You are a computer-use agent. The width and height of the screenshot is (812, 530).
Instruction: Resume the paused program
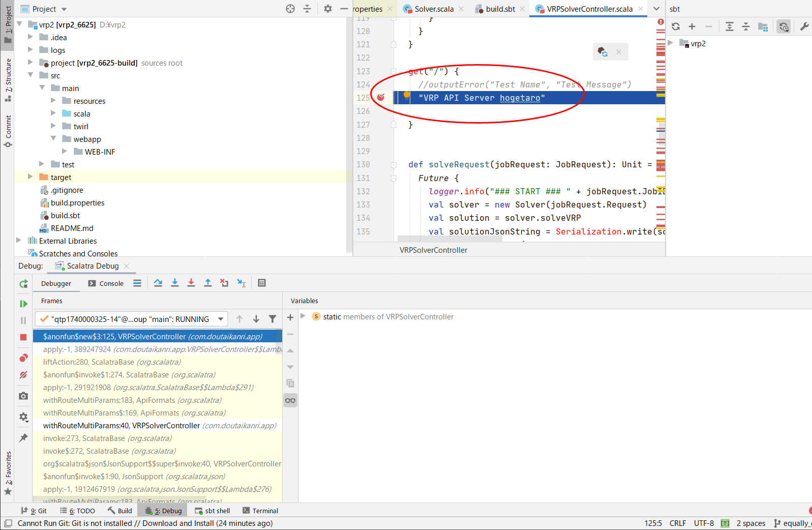pyautogui.click(x=23, y=304)
